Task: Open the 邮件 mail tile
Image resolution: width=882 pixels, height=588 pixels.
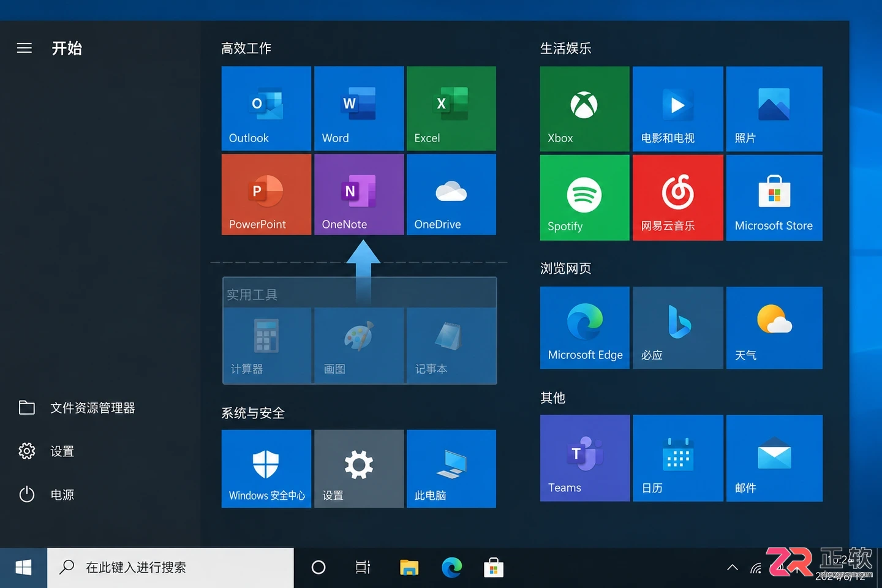Action: pyautogui.click(x=774, y=458)
